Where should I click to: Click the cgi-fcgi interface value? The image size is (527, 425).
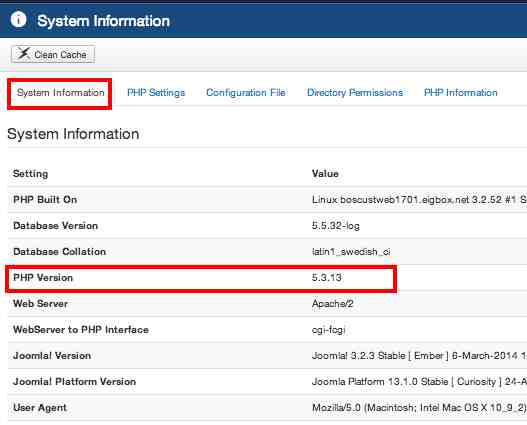(329, 330)
